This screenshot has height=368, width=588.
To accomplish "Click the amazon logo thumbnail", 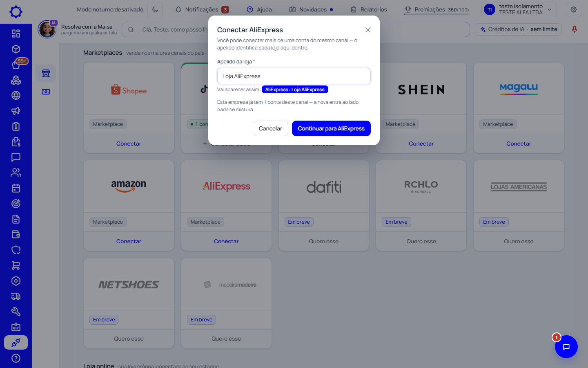I will (x=129, y=186).
